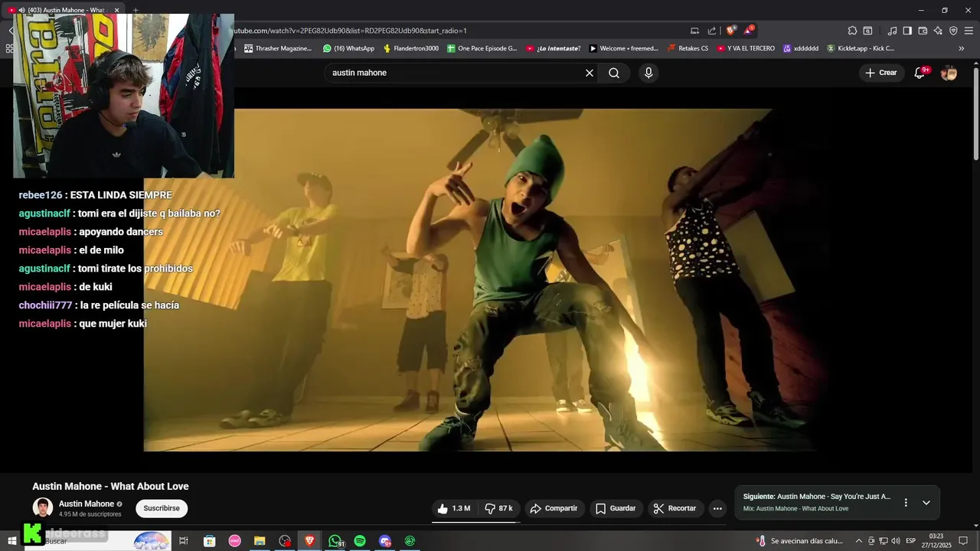Open the media playlist music-note icon
Screen dimensions: 980x551
tap(892, 31)
